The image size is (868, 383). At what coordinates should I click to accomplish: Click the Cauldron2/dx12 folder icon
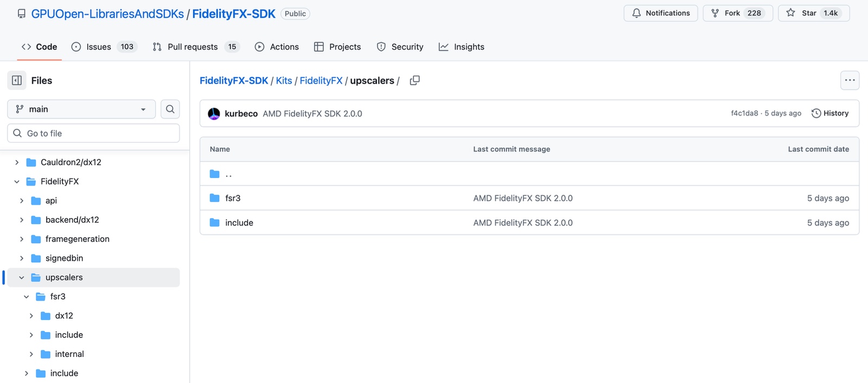click(31, 162)
